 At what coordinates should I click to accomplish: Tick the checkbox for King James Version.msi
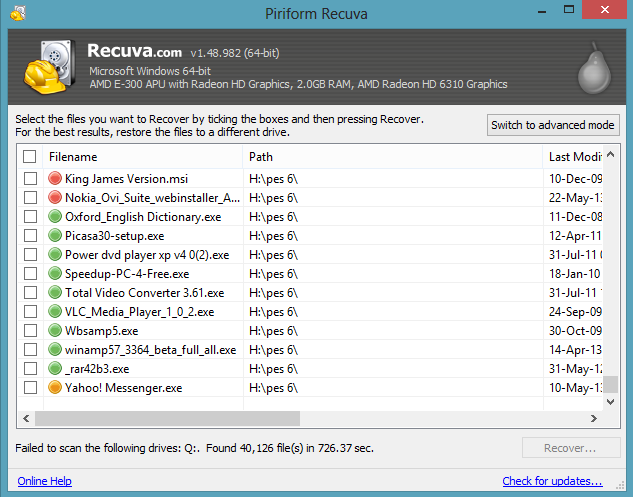[x=30, y=178]
